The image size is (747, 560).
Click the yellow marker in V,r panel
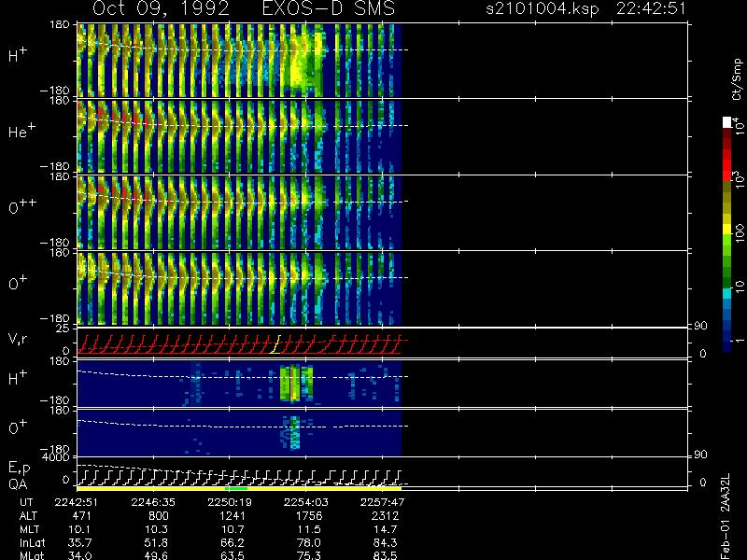click(x=275, y=344)
